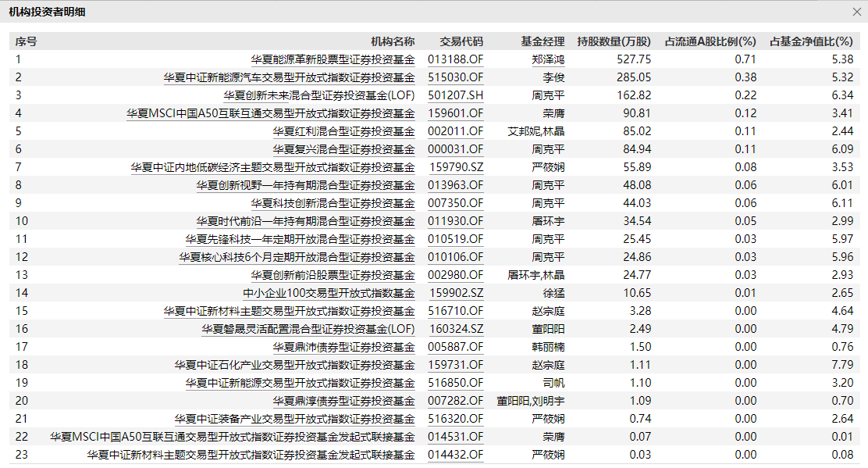This screenshot has height=468, width=868.
Task: Open fund 华夏能源革新股票型证券投资基金
Action: (333, 59)
